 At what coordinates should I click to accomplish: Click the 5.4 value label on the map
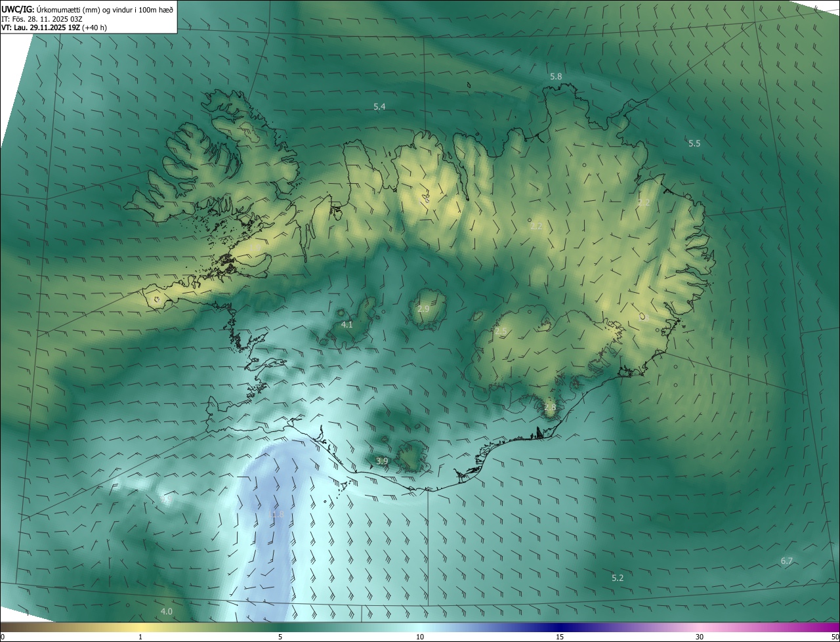pyautogui.click(x=379, y=106)
